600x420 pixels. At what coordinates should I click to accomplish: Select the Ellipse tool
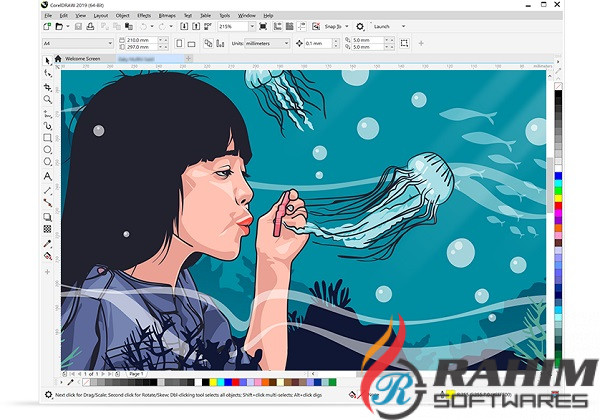47,150
